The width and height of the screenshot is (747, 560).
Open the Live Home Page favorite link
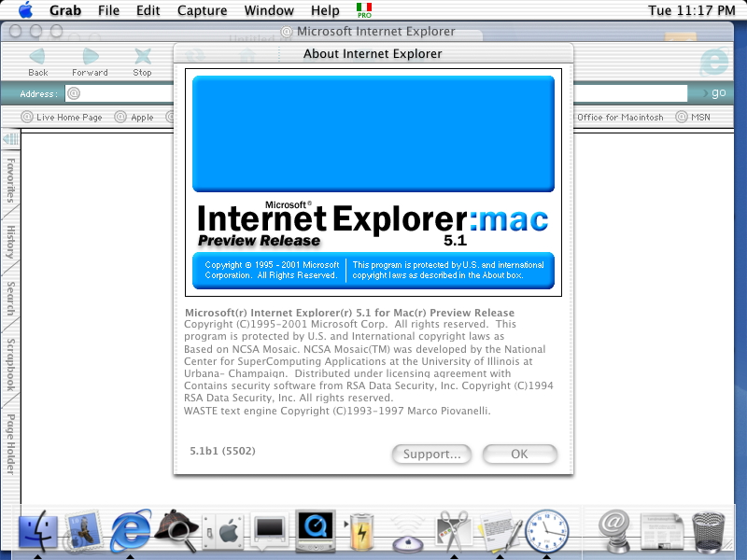tap(62, 118)
